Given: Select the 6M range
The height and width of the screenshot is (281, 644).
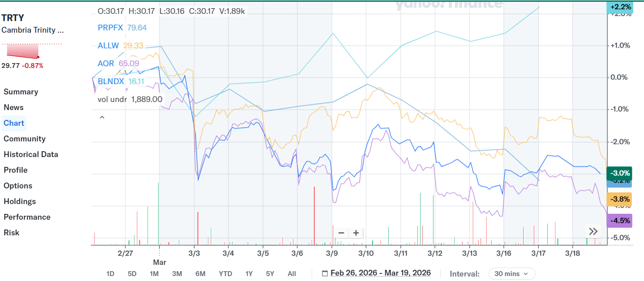Looking at the screenshot, I should (200, 273).
